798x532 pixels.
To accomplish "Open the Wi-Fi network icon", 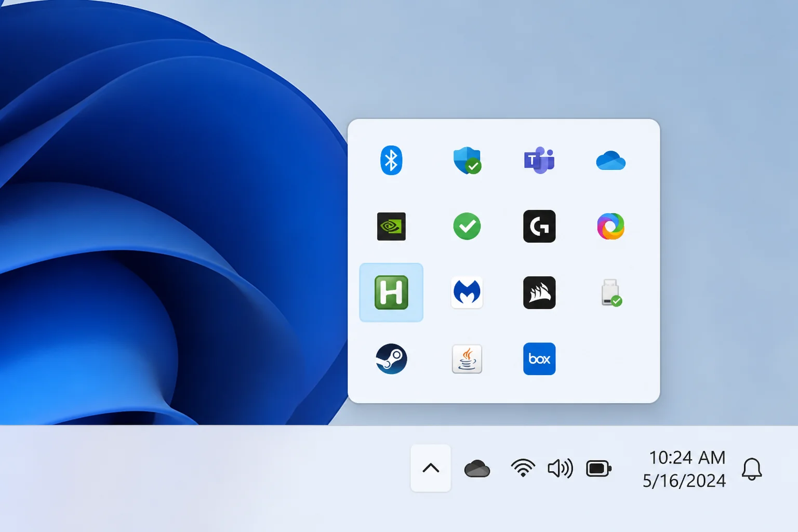I will [523, 468].
